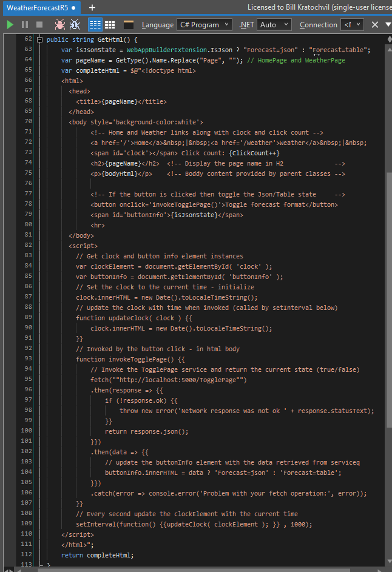Click the vertical scrollbar down arrow
The image size is (392, 572).
(x=389, y=562)
